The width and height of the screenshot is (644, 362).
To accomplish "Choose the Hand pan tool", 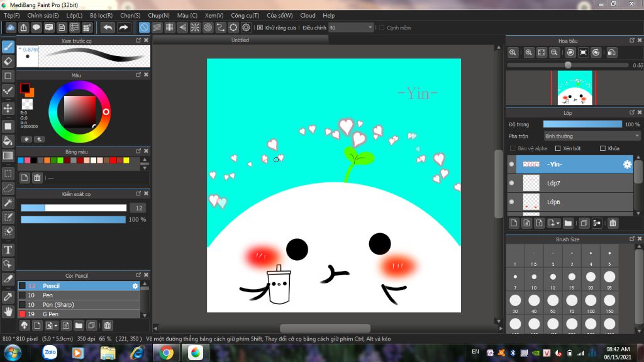I will click(x=8, y=311).
